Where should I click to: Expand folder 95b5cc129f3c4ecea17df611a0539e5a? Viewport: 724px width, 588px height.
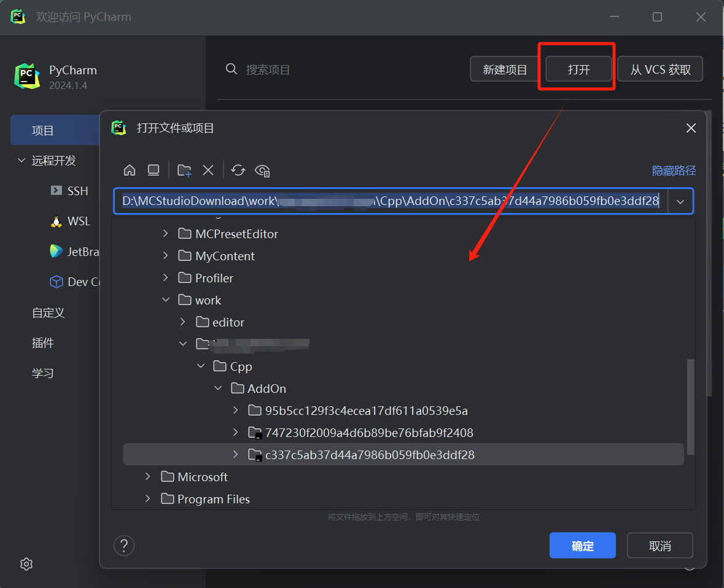click(235, 410)
